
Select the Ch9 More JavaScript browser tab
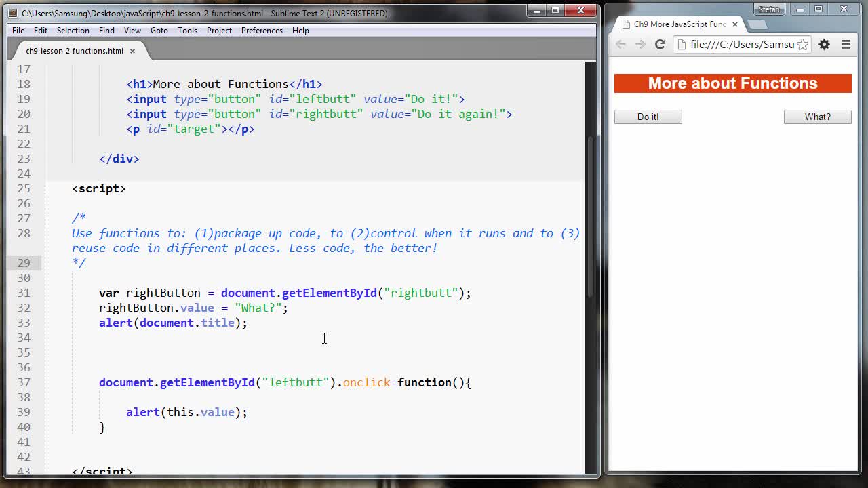[x=679, y=24]
